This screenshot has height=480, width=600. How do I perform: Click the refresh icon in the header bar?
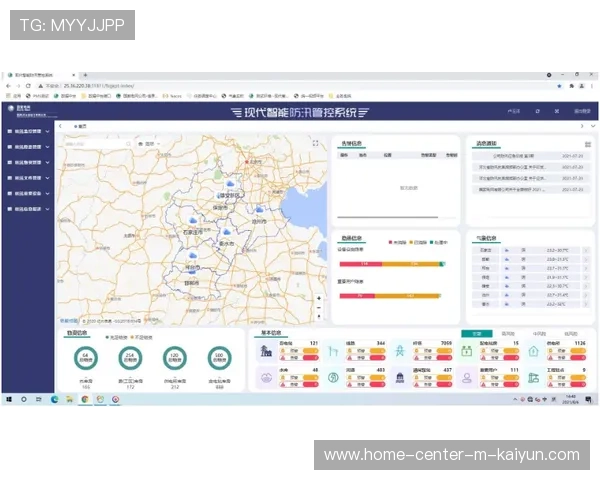538,111
